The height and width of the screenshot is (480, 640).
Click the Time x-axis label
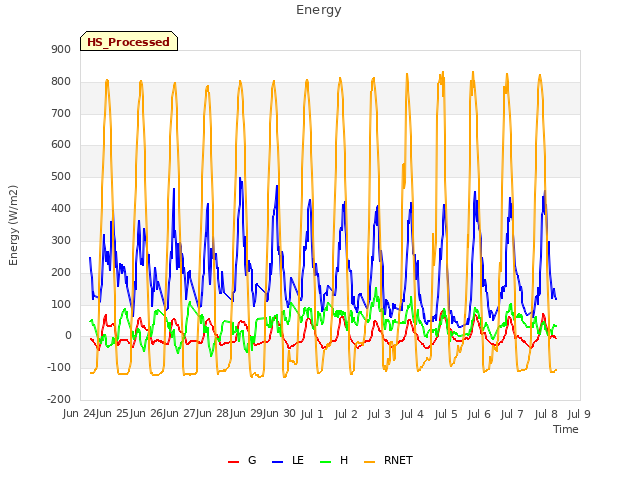point(565,429)
